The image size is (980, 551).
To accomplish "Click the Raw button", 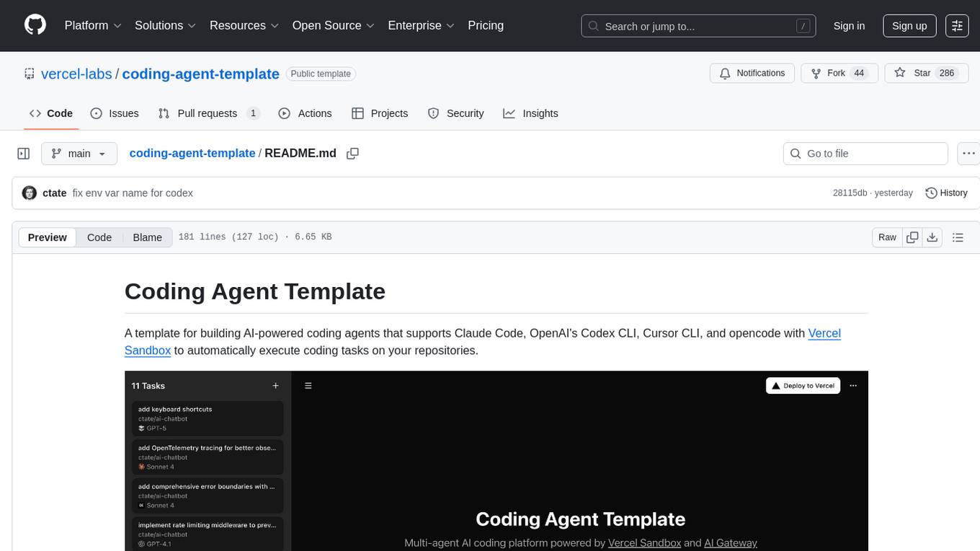I will pyautogui.click(x=887, y=237).
